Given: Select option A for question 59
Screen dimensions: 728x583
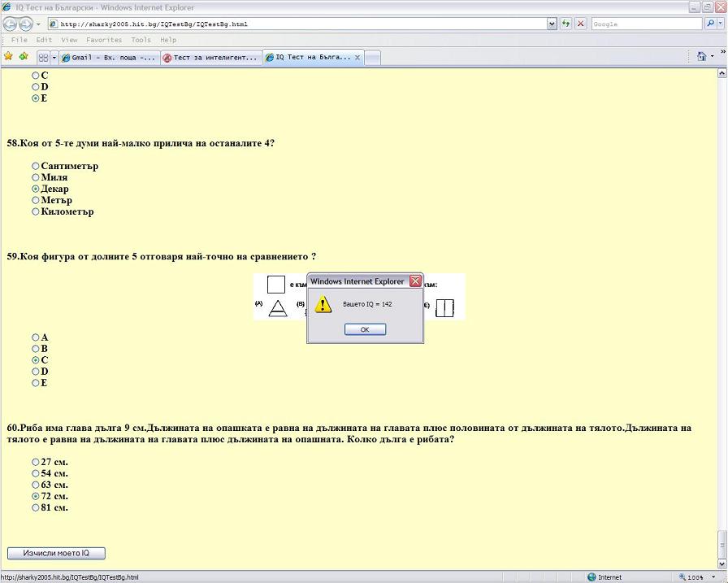Looking at the screenshot, I should point(35,337).
